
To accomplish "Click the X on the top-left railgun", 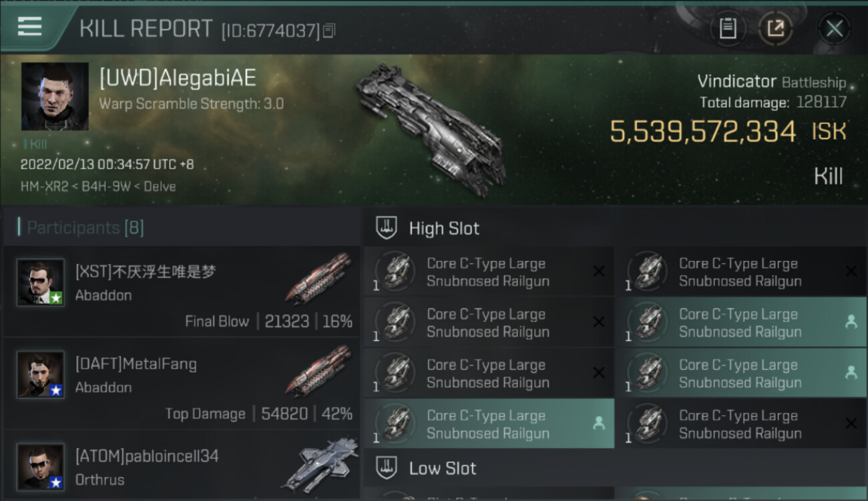I will [x=599, y=271].
